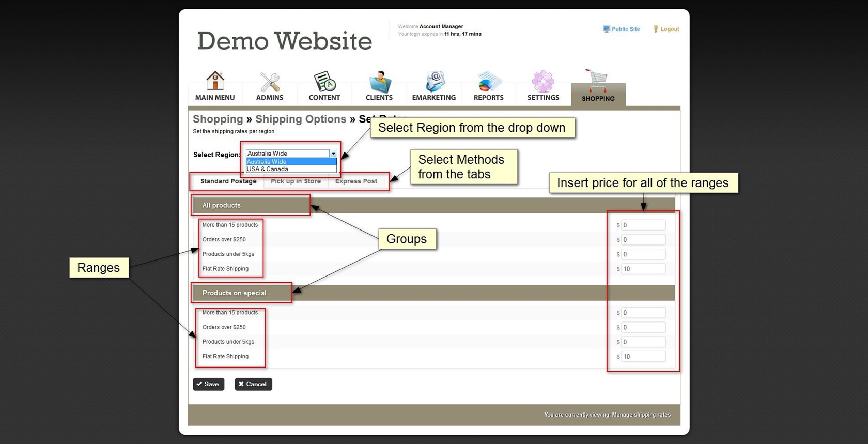Open Emarketing envelope icon
This screenshot has height=444, width=868.
(434, 82)
